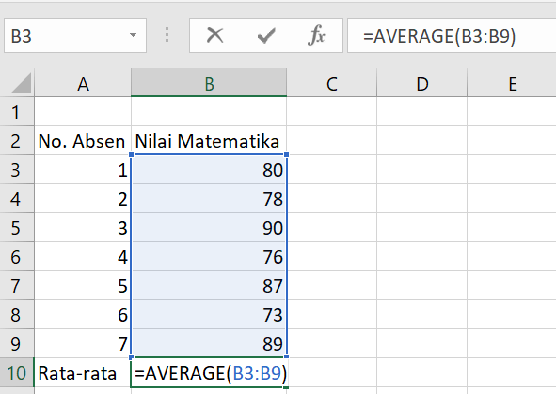Click absen number 6 in column A
The image size is (556, 394).
coord(83,315)
